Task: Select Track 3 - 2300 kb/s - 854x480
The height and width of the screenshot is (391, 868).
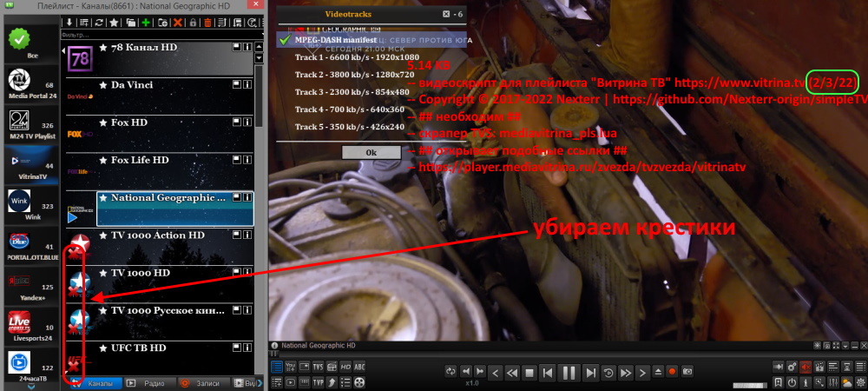Action: [x=352, y=92]
